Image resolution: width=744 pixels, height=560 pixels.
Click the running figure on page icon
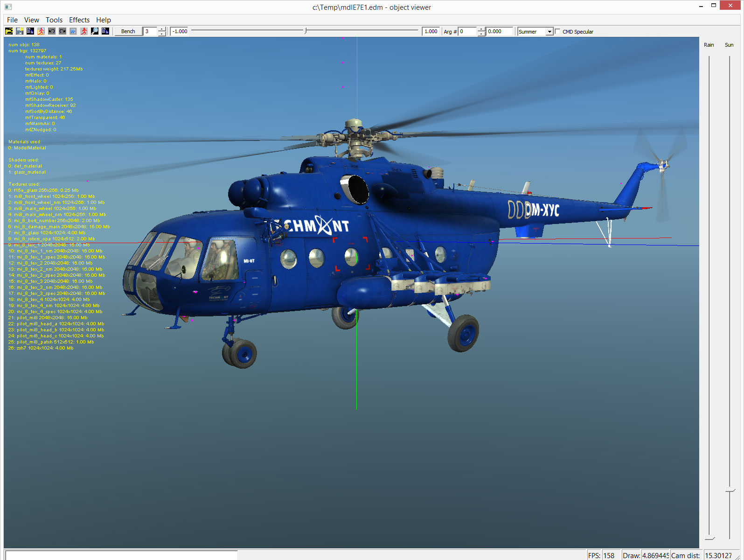pos(41,31)
